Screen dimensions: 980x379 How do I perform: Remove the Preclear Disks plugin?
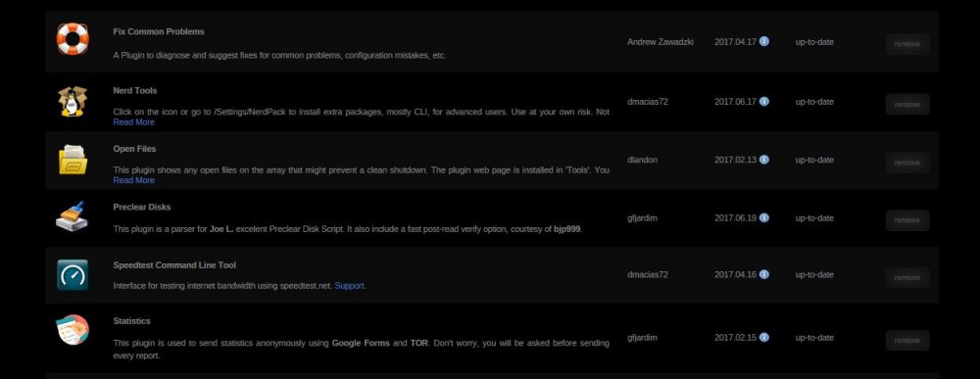coord(906,220)
